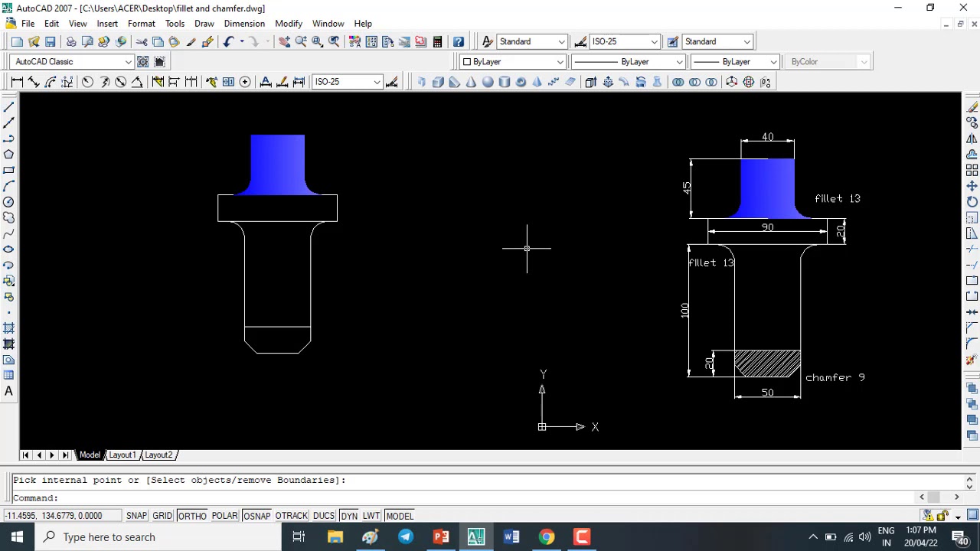
Task: Switch to the Layout1 tab
Action: [122, 455]
